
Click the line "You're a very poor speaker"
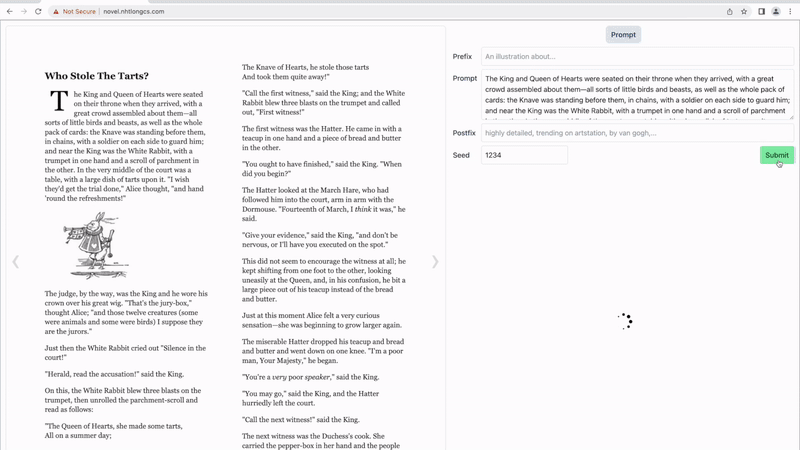(x=310, y=377)
